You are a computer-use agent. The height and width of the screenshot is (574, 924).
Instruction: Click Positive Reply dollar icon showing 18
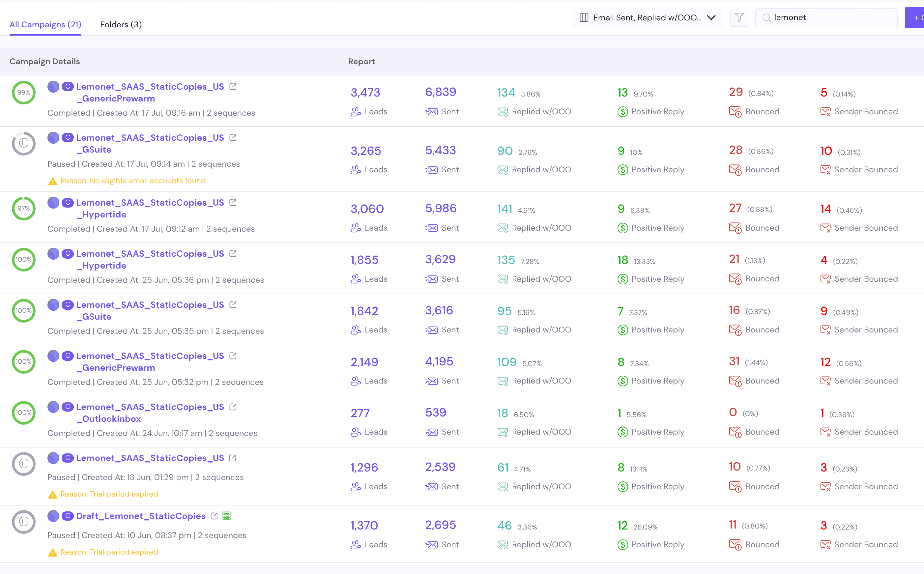coord(622,279)
